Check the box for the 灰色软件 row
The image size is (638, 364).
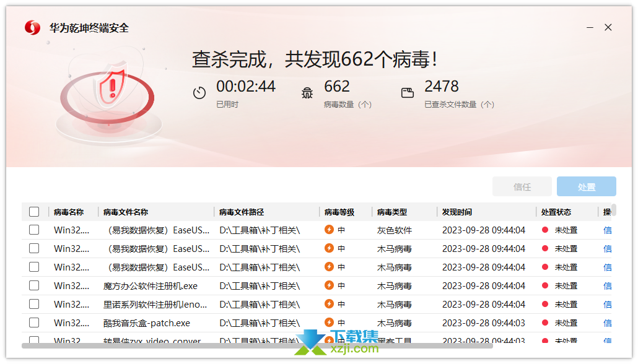(34, 230)
